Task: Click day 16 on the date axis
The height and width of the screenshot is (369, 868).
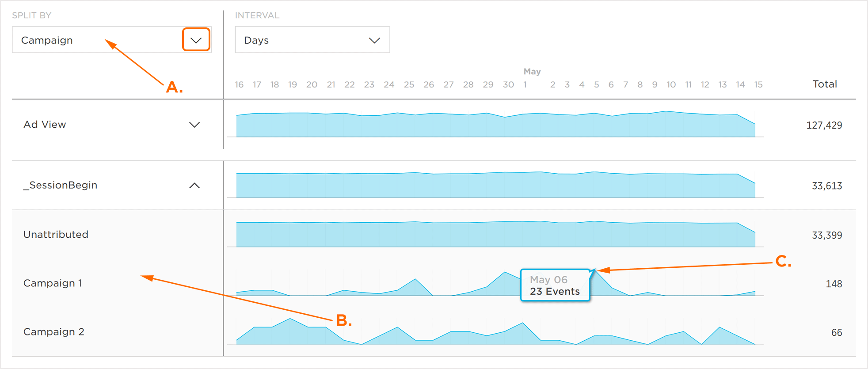Action: coord(239,84)
